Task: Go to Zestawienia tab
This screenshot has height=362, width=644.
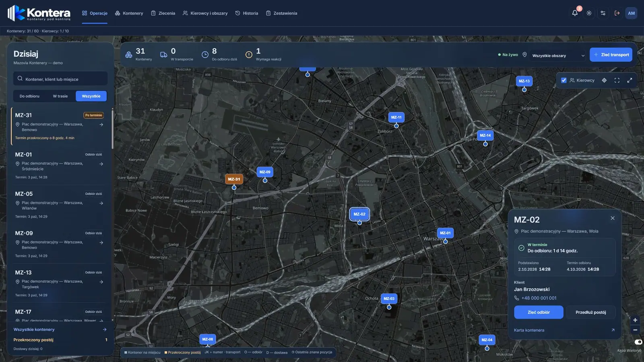Action: [281, 13]
